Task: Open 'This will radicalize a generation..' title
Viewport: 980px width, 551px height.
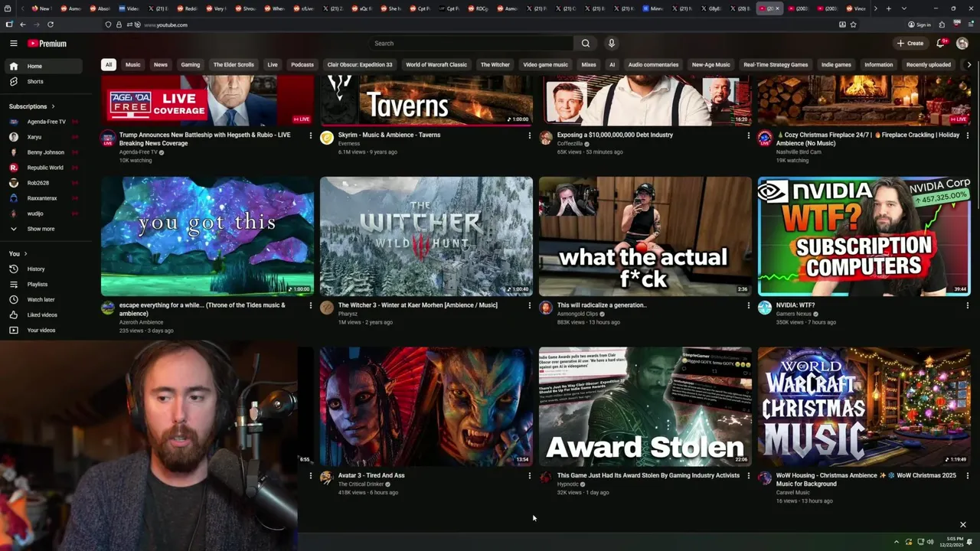Action: (x=602, y=305)
